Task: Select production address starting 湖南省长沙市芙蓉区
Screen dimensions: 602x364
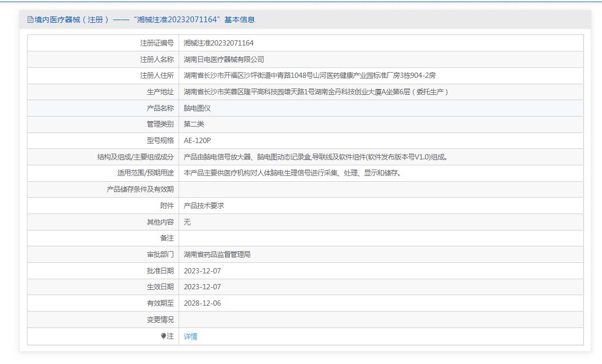Action: coord(316,92)
